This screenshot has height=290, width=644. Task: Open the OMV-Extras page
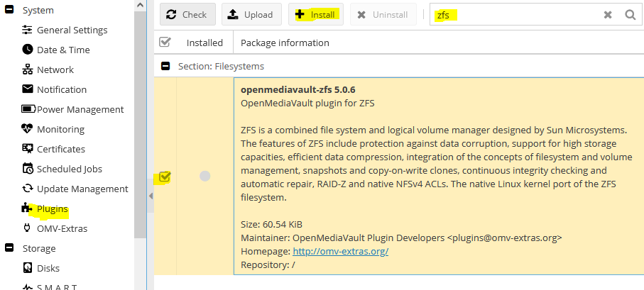(62, 228)
